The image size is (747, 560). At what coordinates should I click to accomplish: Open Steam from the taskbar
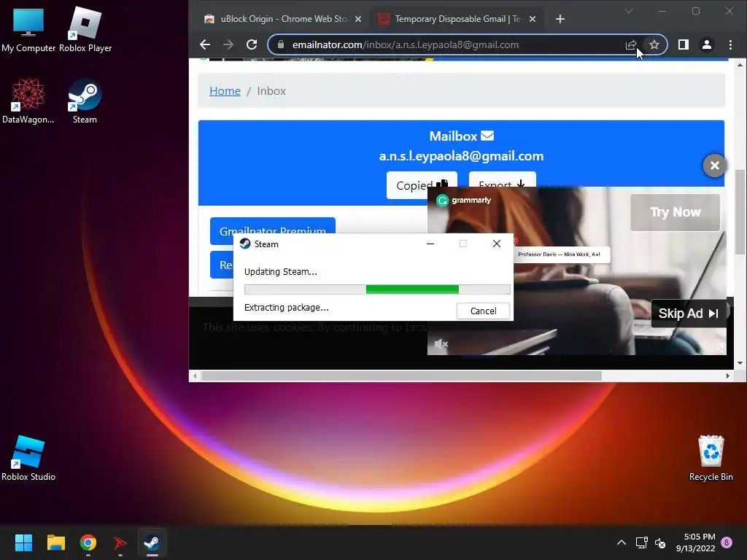coord(152,542)
